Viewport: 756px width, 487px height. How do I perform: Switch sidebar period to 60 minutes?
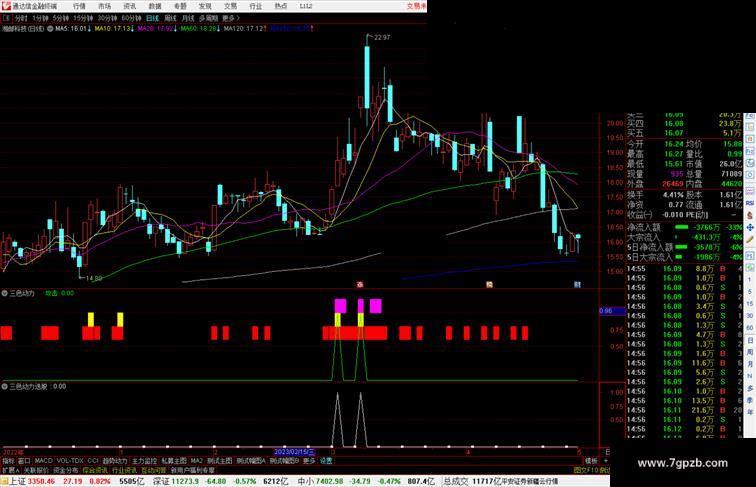(750, 328)
